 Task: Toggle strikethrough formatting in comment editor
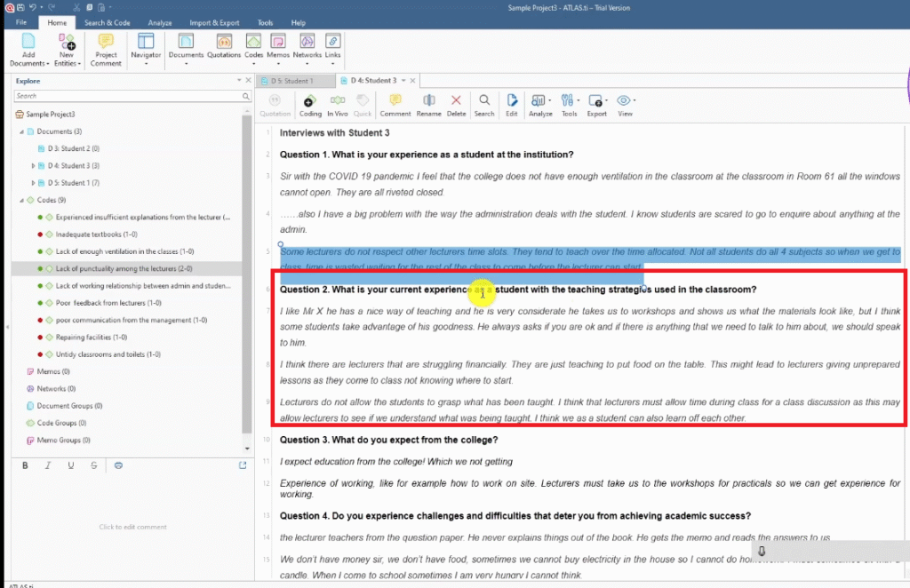(94, 465)
